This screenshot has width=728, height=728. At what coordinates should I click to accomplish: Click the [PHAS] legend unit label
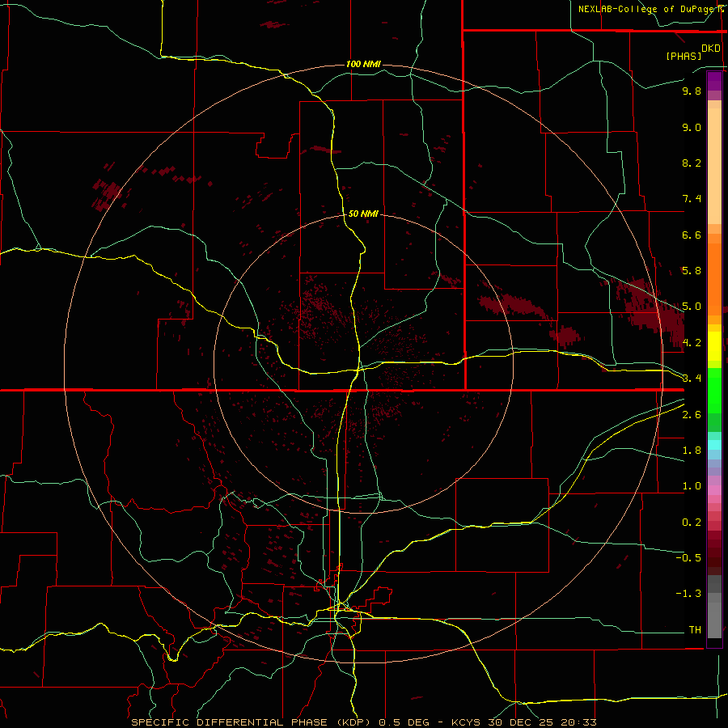tap(684, 56)
